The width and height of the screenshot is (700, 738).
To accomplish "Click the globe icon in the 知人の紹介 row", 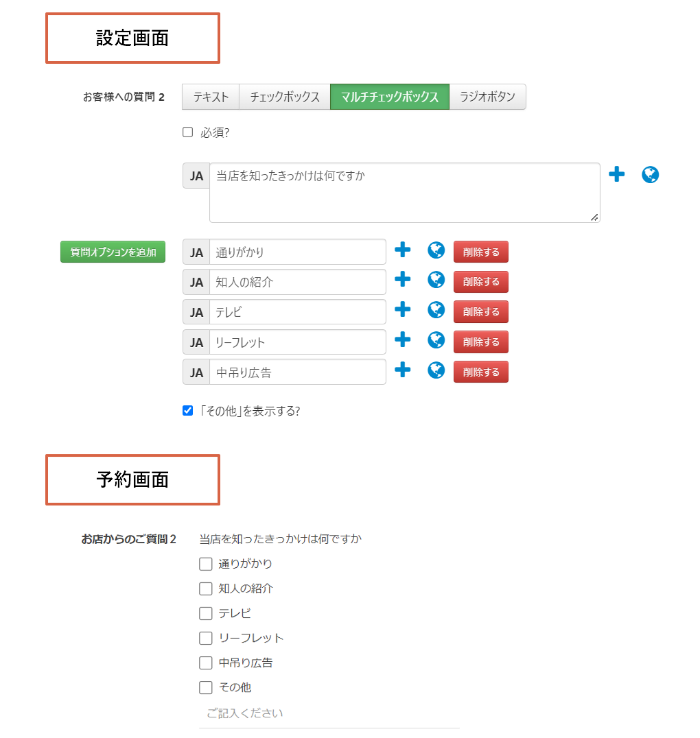I will click(436, 280).
